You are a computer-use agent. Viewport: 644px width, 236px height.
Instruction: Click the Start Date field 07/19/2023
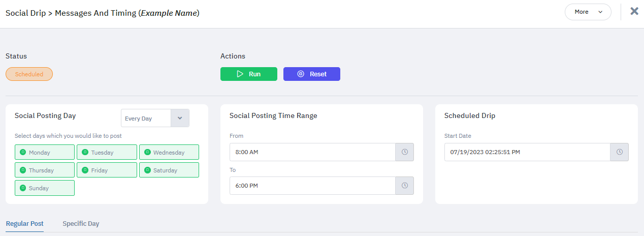(x=527, y=152)
